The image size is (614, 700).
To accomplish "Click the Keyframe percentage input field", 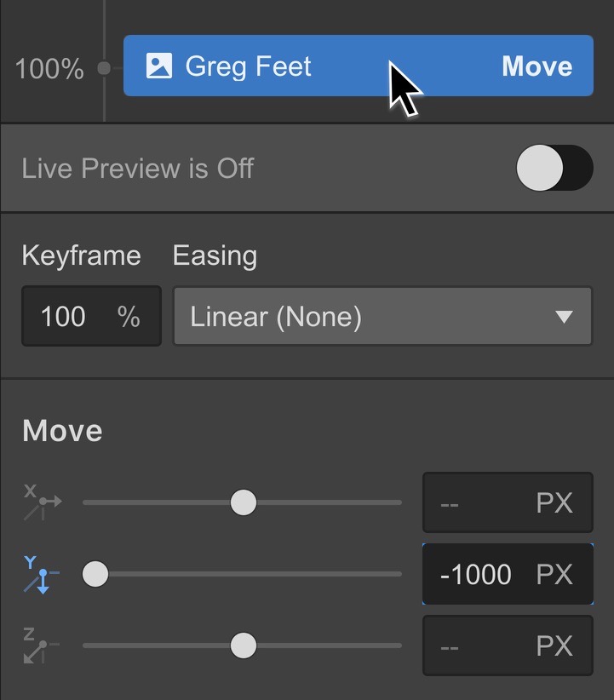I will 91,316.
